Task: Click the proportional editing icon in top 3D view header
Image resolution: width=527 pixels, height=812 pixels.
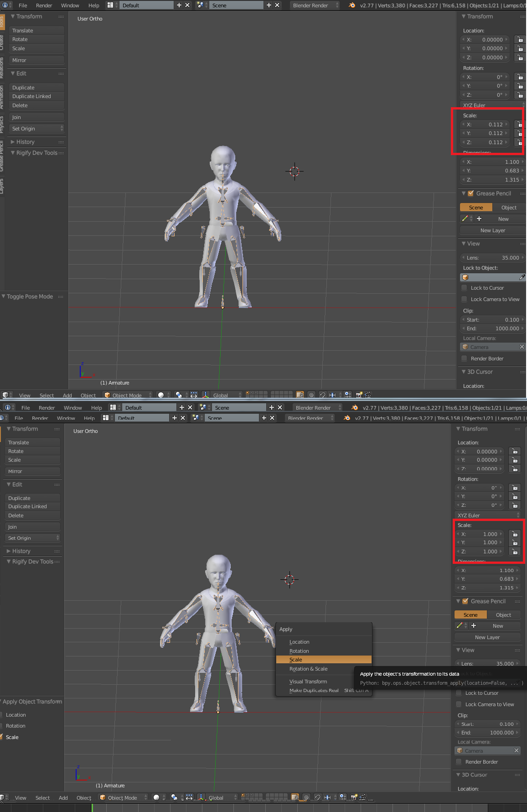Action: 311,395
